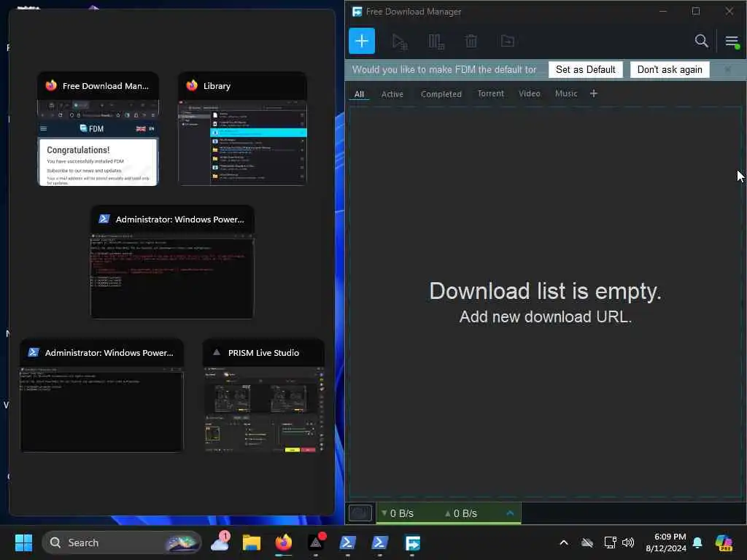Switch to the Video tab

[530, 94]
